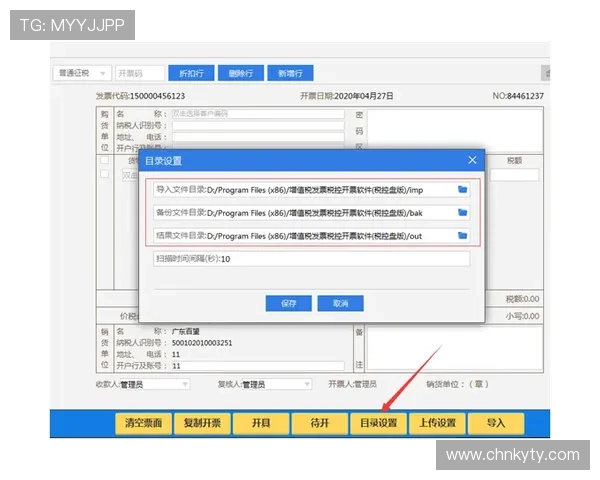Open the 收款人 dropdown
The image size is (600, 480).
(155, 384)
